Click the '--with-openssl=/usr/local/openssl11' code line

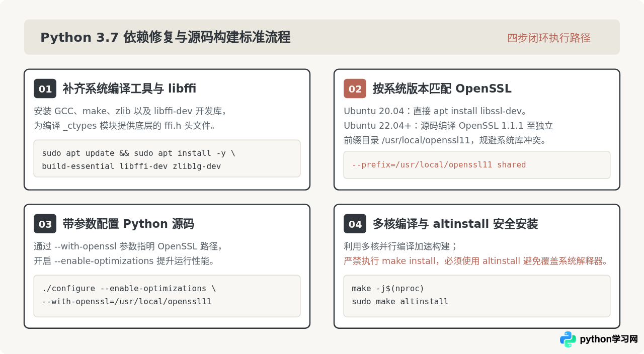127,301
